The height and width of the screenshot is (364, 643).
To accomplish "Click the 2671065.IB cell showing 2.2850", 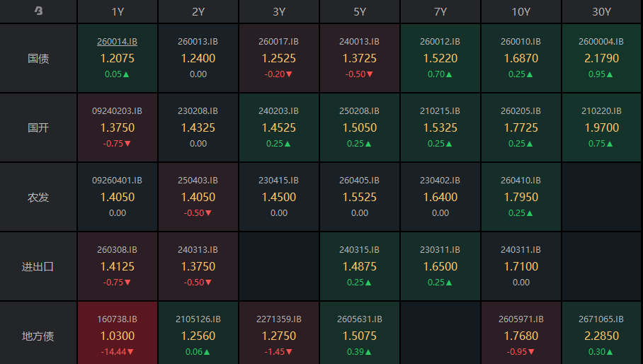I will [602, 333].
